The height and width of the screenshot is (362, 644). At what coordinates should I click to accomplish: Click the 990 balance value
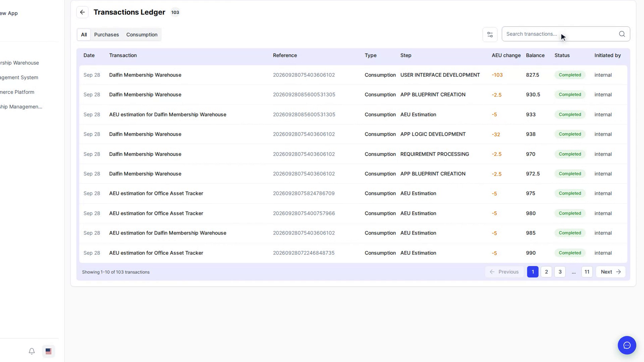tap(531, 253)
